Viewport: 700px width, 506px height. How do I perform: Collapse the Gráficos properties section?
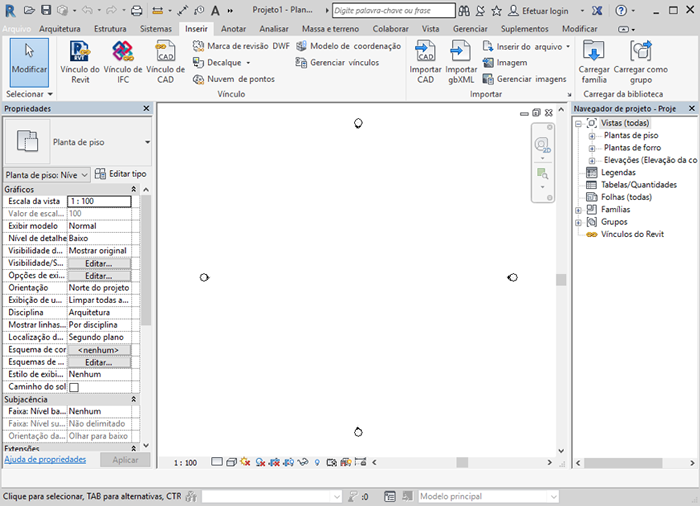[x=134, y=189]
